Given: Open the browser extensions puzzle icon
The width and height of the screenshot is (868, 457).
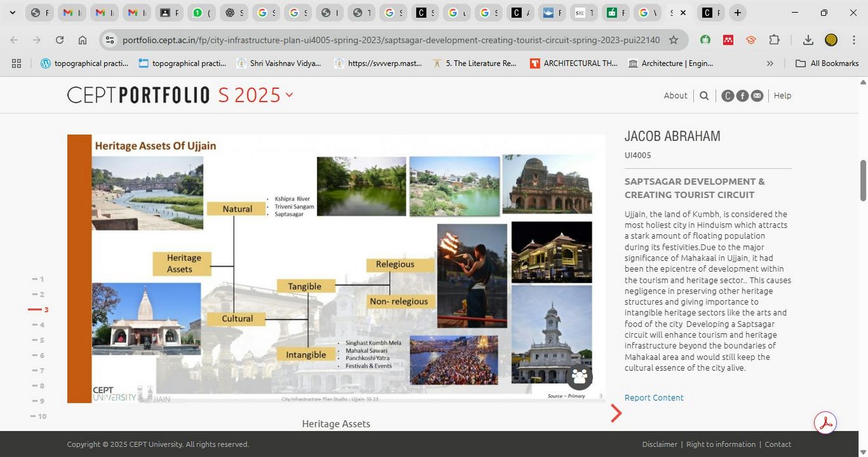Looking at the screenshot, I should point(774,40).
